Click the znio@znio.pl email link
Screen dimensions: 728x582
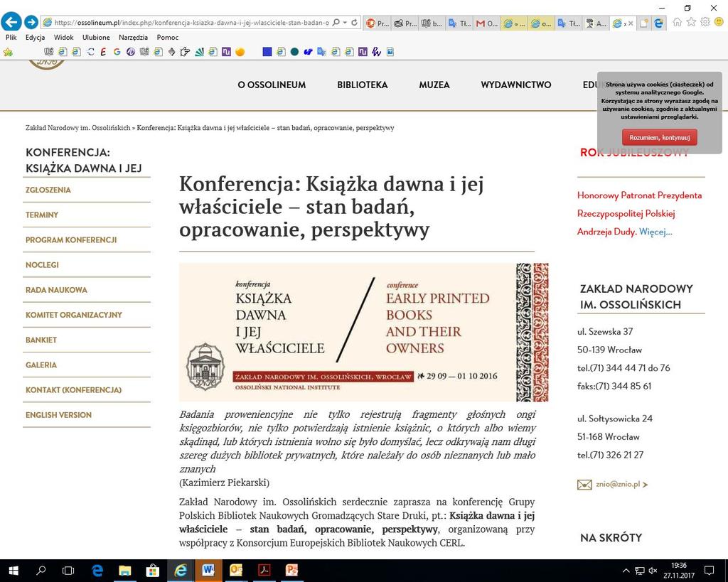pyautogui.click(x=618, y=484)
